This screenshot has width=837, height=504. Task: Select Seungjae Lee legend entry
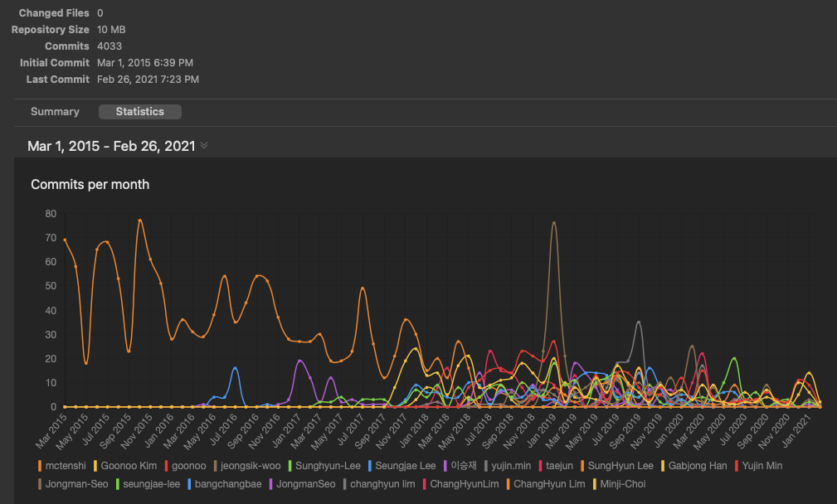point(402,466)
